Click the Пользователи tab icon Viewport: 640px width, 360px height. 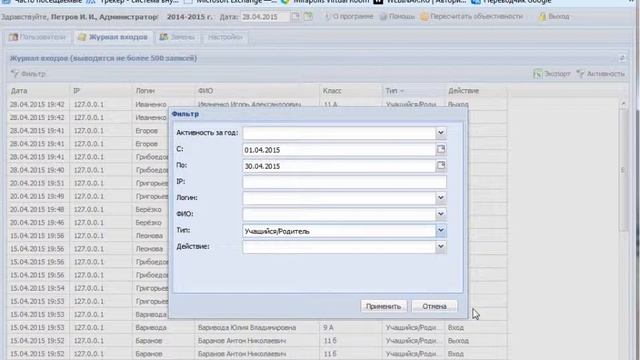13,37
